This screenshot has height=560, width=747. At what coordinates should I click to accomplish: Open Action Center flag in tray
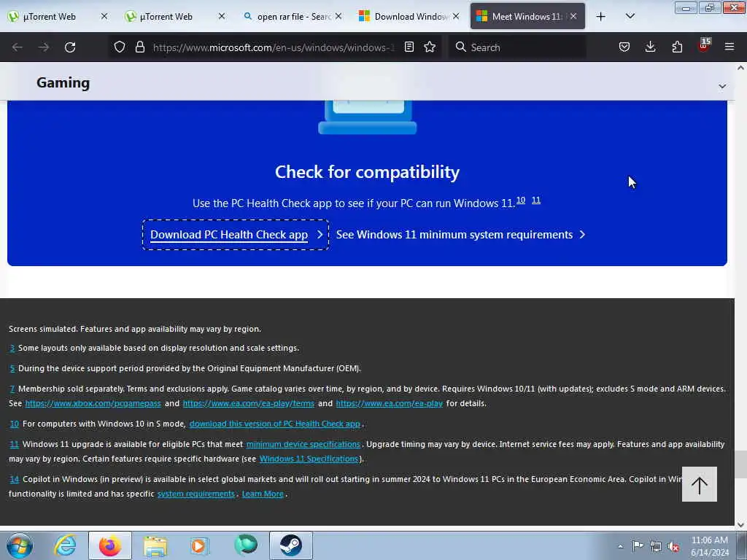coord(638,546)
